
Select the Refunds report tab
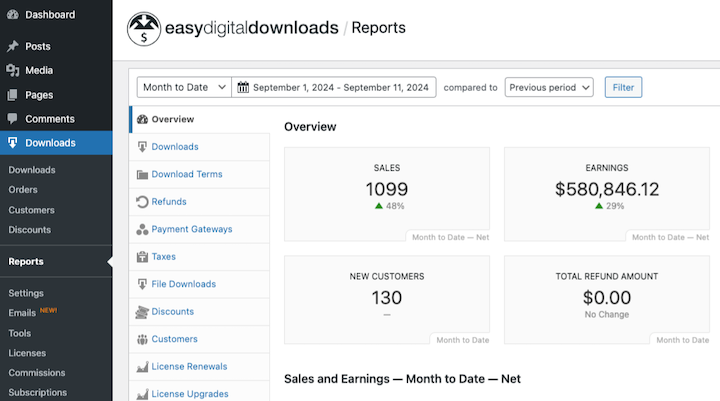[199, 202]
